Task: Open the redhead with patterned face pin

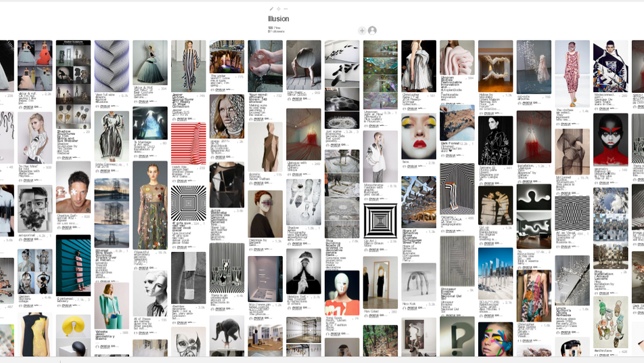Action: click(227, 116)
